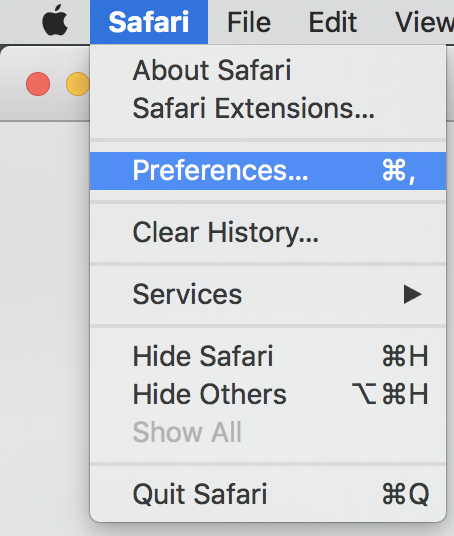This screenshot has width=454, height=536.
Task: Click the yellow minimize window button
Action: [78, 84]
